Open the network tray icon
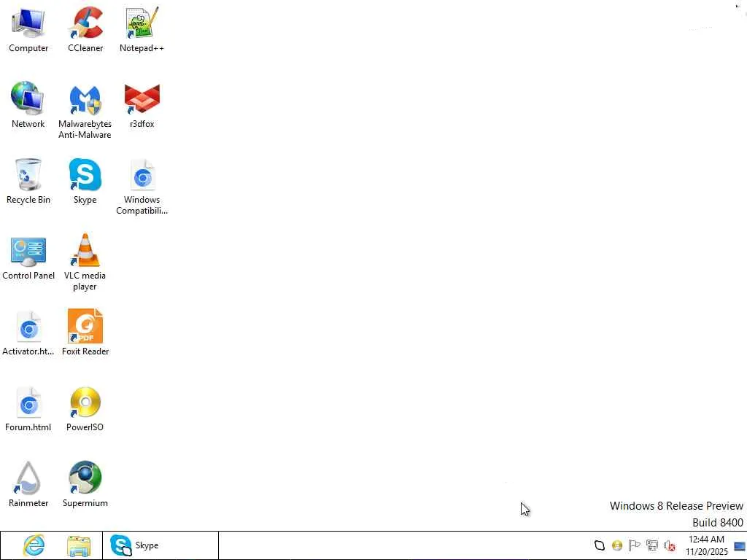Viewport: 747px width, 560px height. pos(652,545)
